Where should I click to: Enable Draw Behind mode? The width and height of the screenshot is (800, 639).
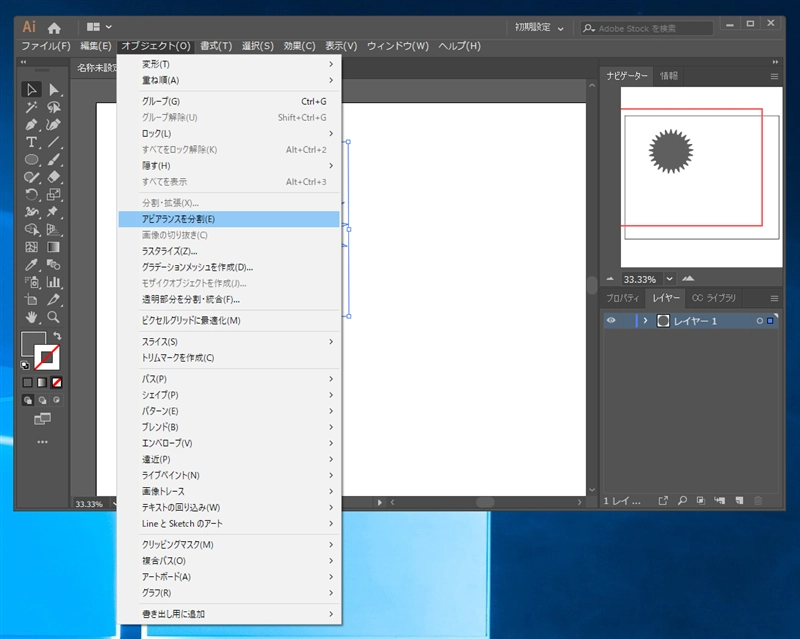[42, 400]
